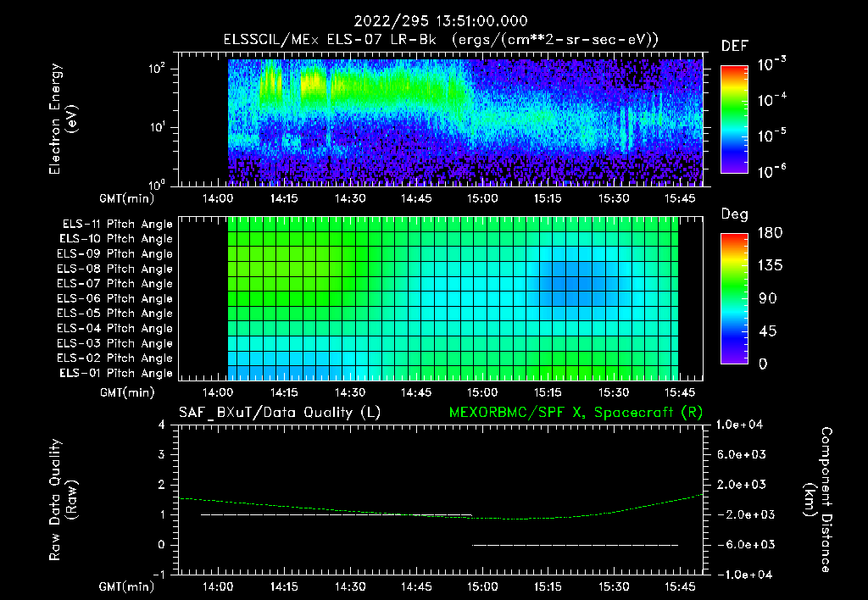
Task: Click the 15:45 tick below bottom panel
Action: (x=680, y=586)
